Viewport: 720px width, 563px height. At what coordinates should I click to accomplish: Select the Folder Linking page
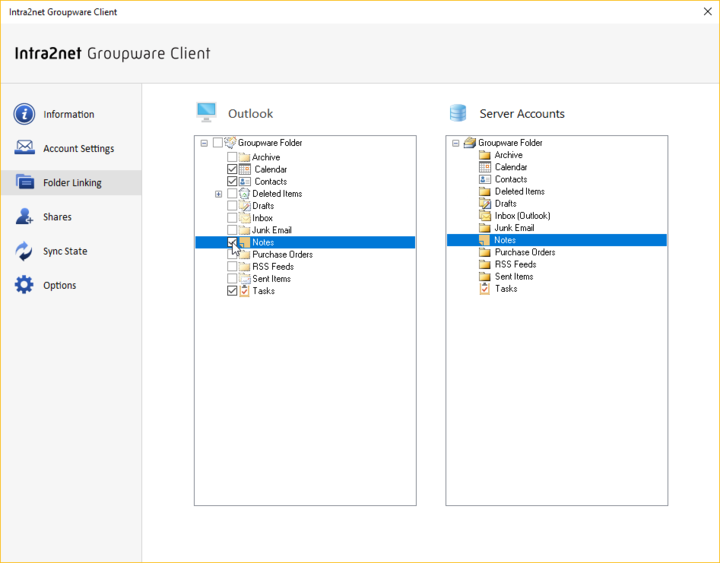click(x=71, y=182)
